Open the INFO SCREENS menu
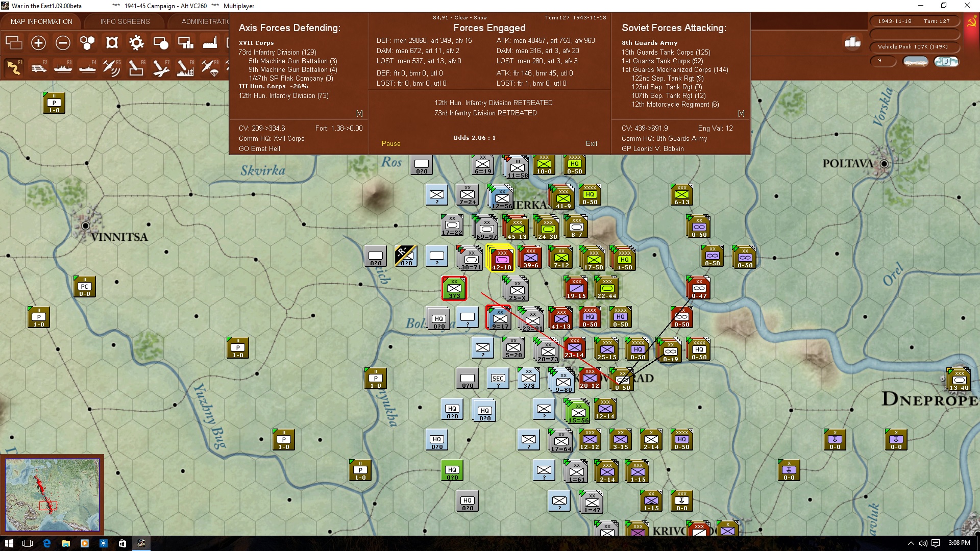980x551 pixels. point(124,21)
